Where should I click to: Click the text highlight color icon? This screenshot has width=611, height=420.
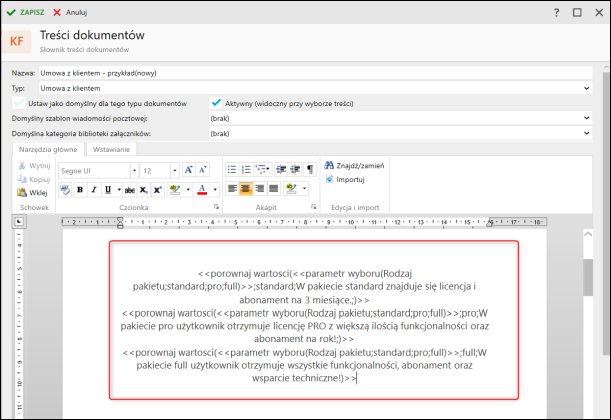pos(175,190)
